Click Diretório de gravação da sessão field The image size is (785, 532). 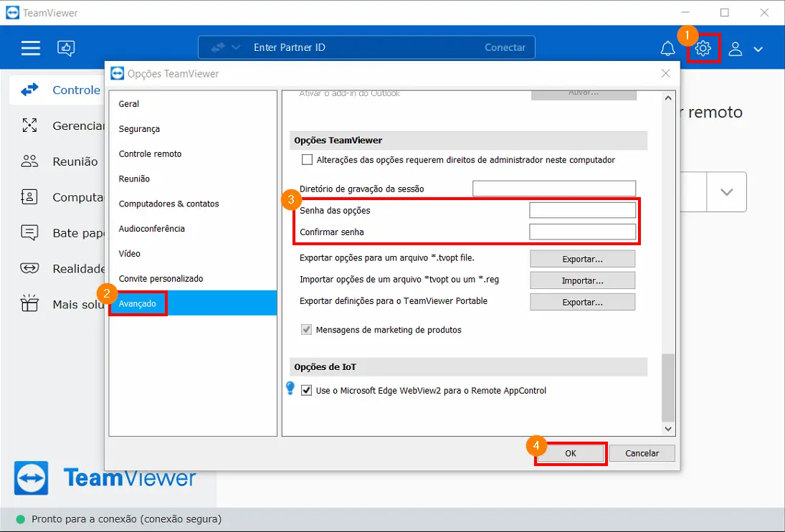(x=554, y=189)
